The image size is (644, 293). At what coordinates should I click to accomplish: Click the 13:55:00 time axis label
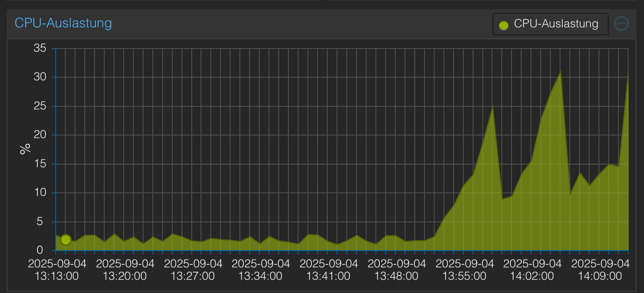click(465, 270)
